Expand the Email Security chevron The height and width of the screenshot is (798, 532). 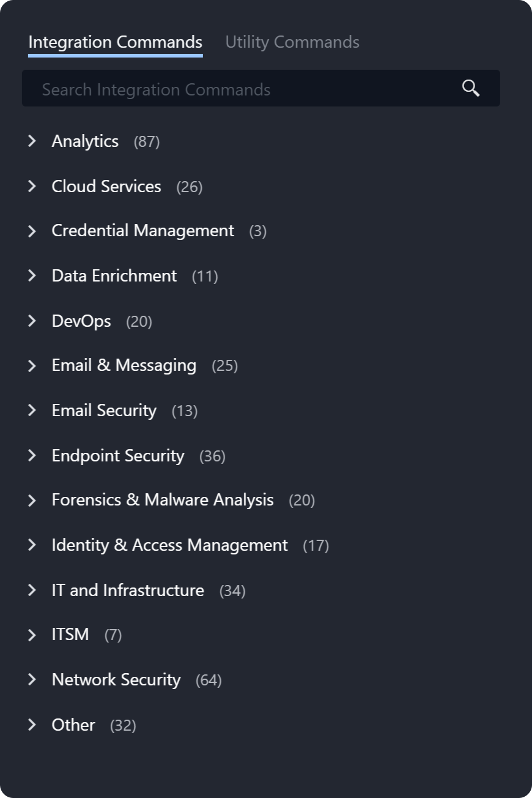click(32, 411)
